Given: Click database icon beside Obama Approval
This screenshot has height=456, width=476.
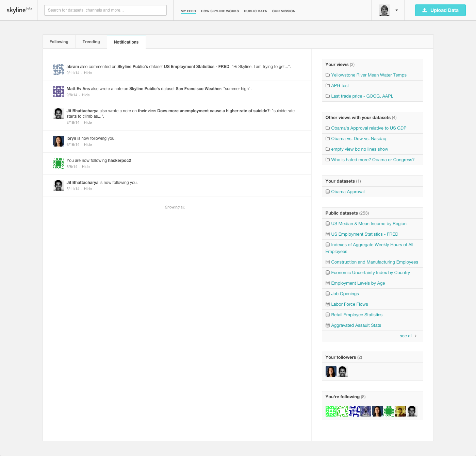Looking at the screenshot, I should pyautogui.click(x=328, y=192).
